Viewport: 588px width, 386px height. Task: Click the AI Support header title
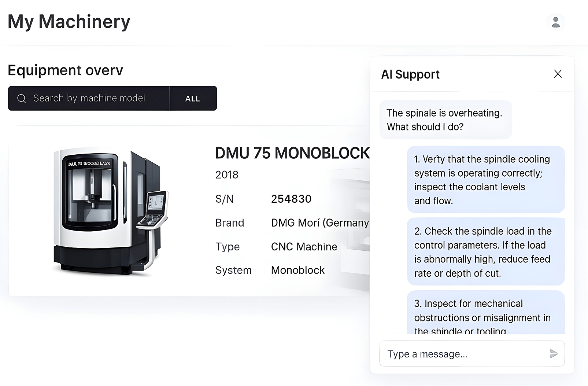tap(410, 74)
